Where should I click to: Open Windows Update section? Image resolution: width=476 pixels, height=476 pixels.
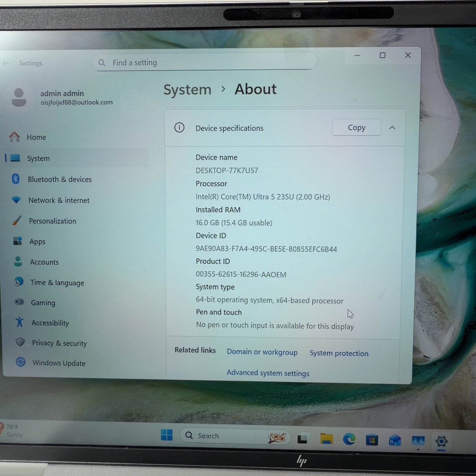[x=59, y=363]
